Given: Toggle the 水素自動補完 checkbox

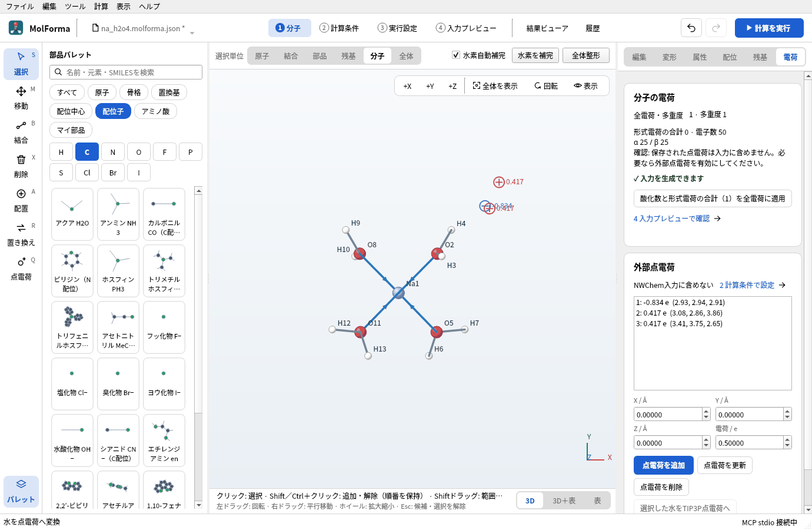Looking at the screenshot, I should 456,55.
